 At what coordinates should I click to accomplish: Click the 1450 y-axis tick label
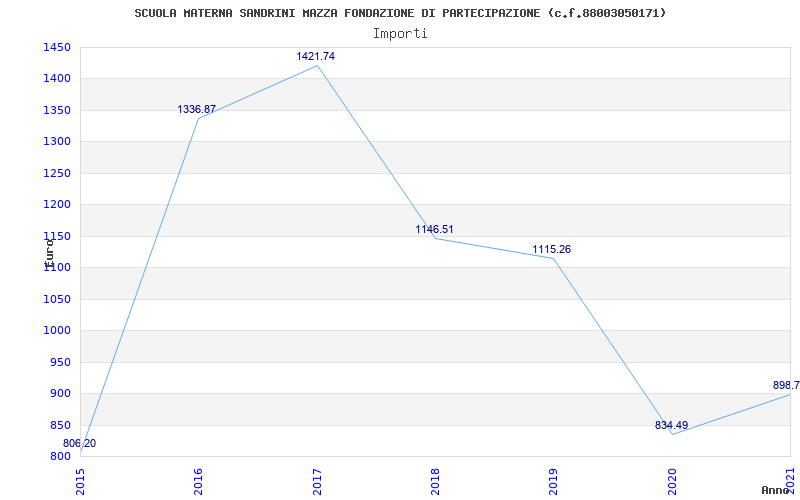[x=57, y=47]
